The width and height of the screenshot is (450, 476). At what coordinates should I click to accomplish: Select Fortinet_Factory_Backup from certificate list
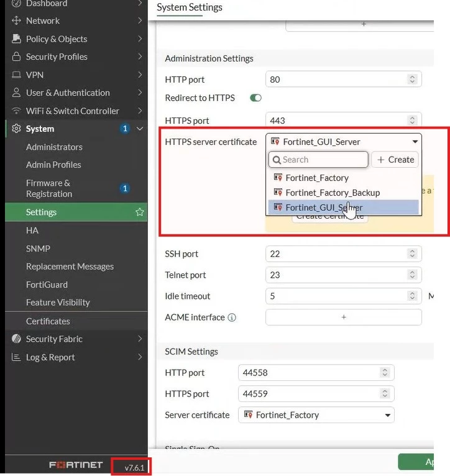point(344,193)
